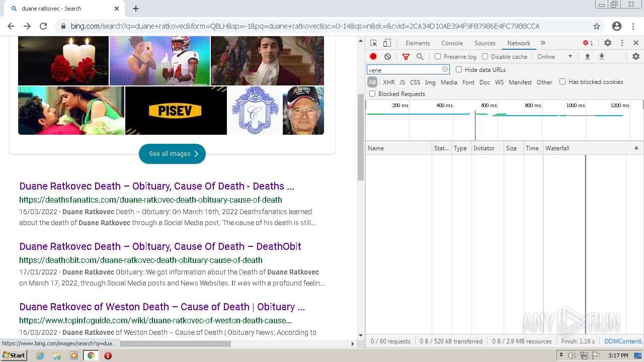Open Chrome's three-dot menu
Image resolution: width=644 pixels, height=362 pixels.
pos(633,26)
